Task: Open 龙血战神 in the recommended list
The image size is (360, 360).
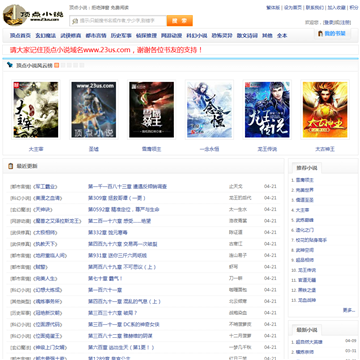Action: point(306,300)
